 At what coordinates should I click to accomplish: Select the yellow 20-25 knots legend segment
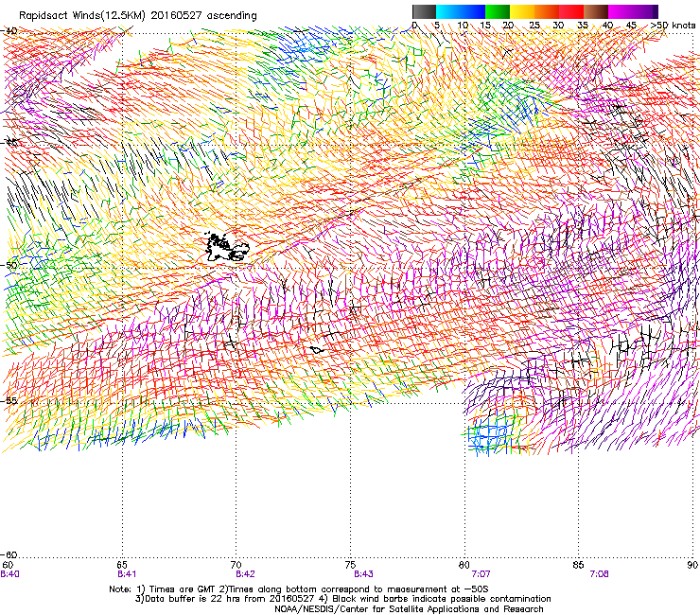(522, 11)
